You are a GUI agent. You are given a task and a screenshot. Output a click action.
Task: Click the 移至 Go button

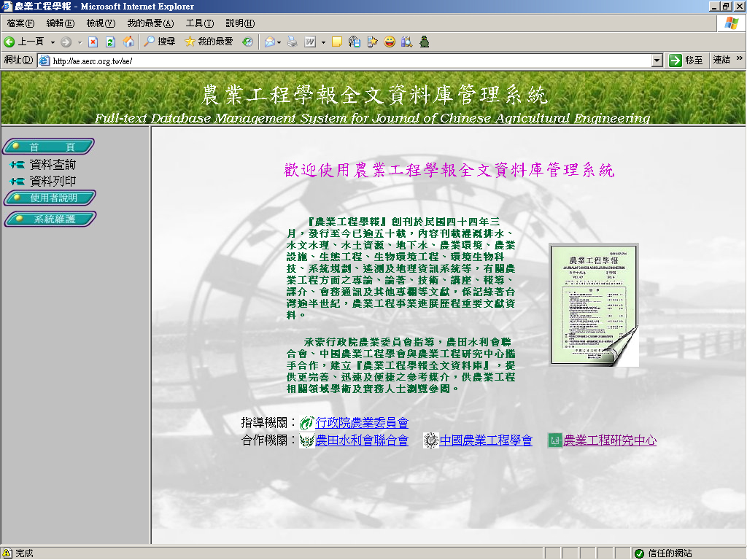(x=686, y=60)
